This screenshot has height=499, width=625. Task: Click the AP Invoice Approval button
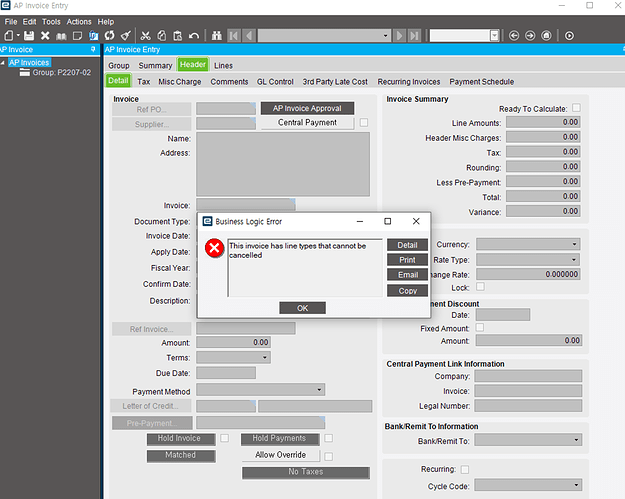pyautogui.click(x=307, y=108)
